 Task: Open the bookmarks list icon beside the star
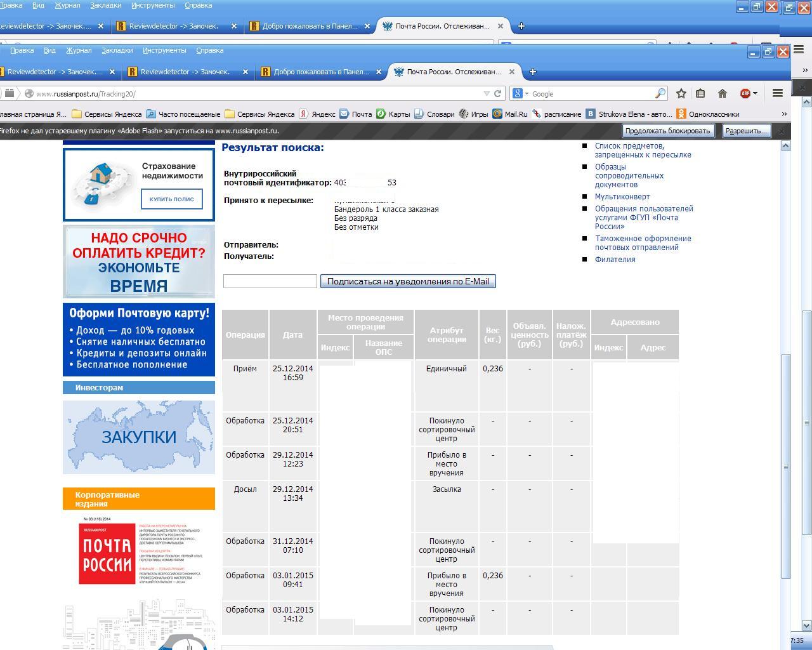(700, 93)
